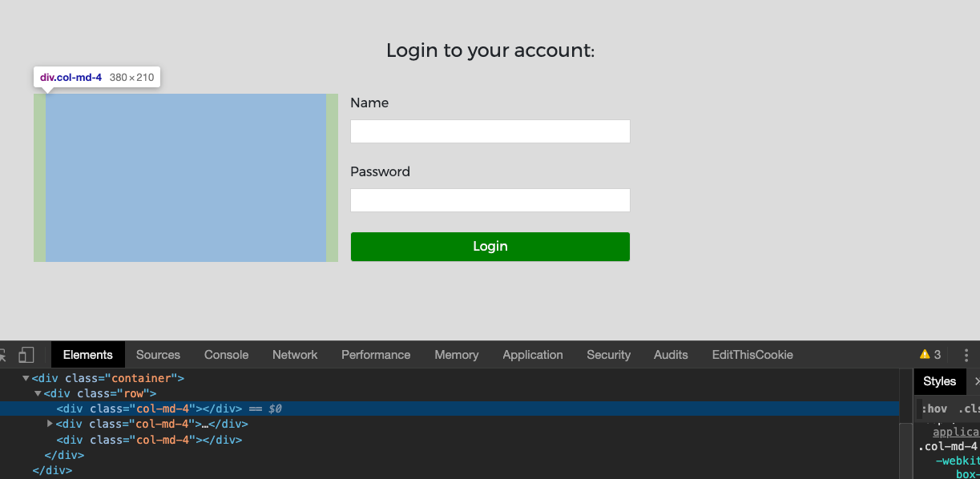Go to the Application tab
980x479 pixels.
click(533, 355)
